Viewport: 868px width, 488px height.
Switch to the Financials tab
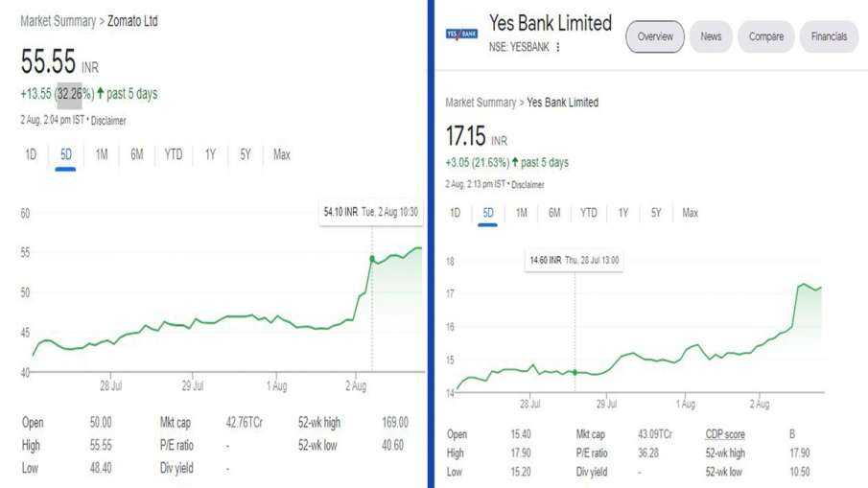[x=829, y=37]
